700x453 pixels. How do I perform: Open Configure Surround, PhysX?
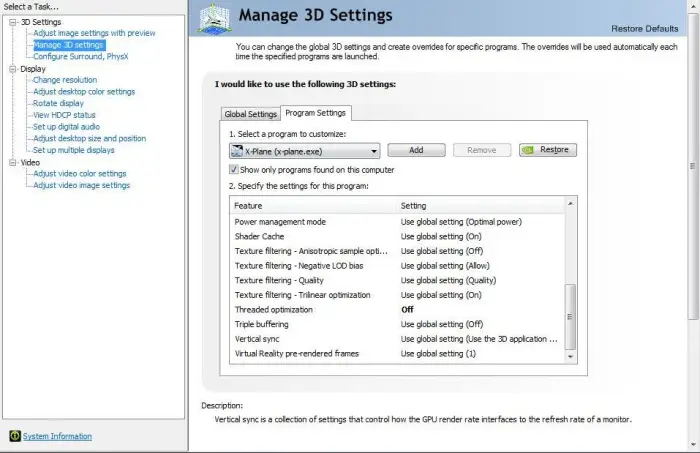coord(81,56)
